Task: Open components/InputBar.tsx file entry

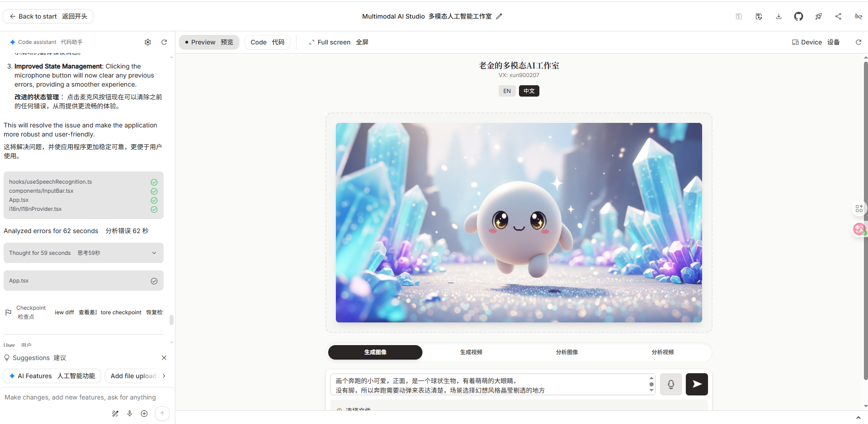Action: coord(41,191)
